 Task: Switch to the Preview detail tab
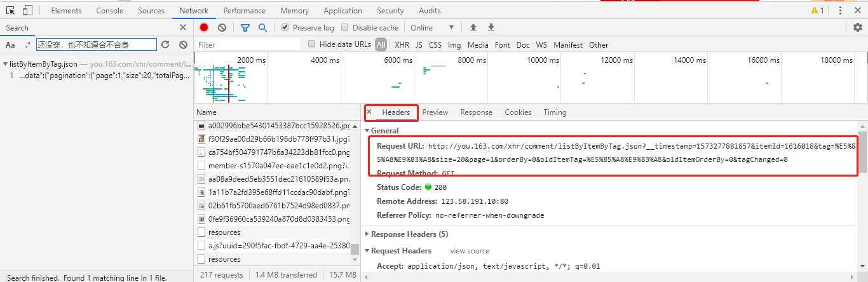[x=435, y=112]
